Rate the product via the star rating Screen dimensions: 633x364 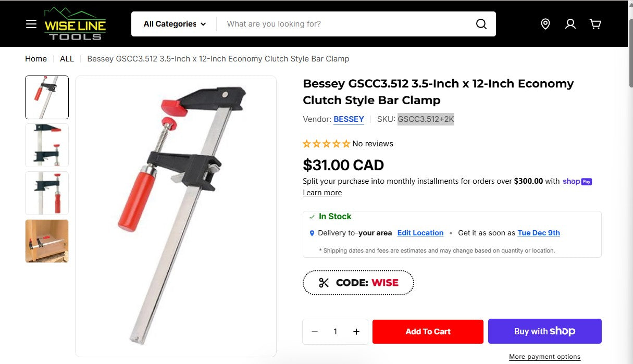(x=327, y=144)
